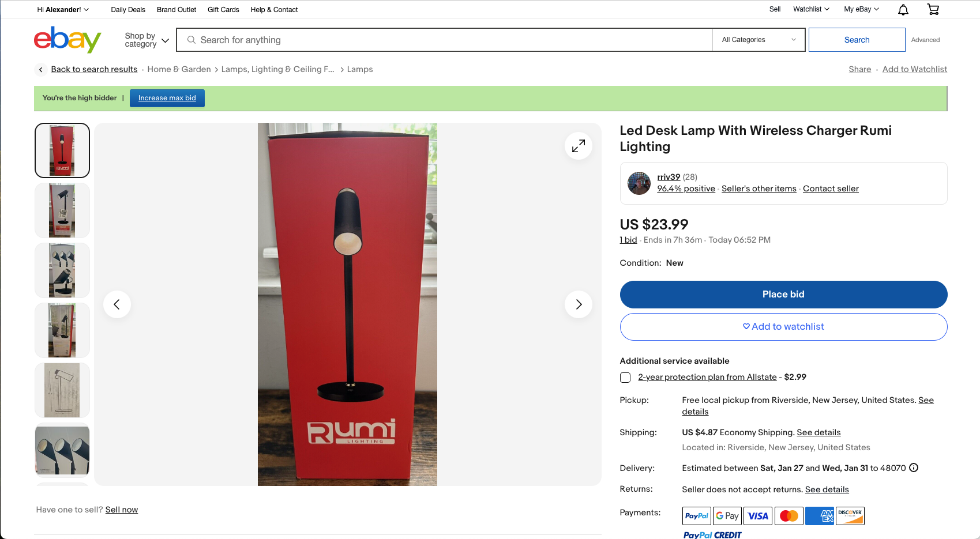
Task: Expand the Watchlist dropdown
Action: [811, 9]
